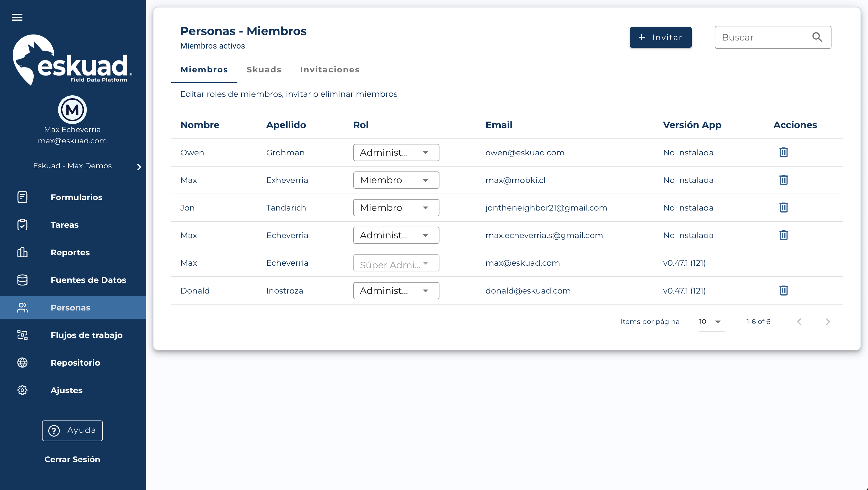Image resolution: width=868 pixels, height=490 pixels.
Task: Click the Rol column header
Action: point(360,125)
